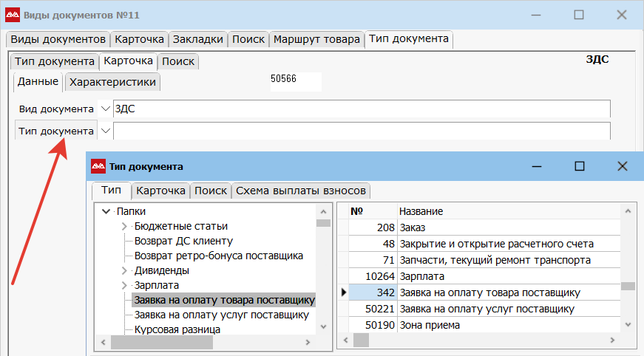
Task: Open the Схема выплаты взносов tab
Action: [x=300, y=191]
